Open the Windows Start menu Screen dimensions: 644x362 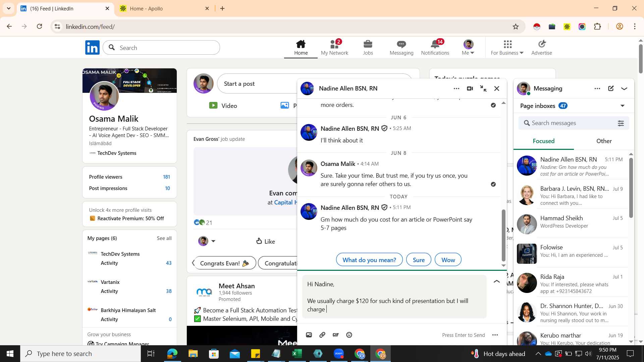tap(10, 354)
